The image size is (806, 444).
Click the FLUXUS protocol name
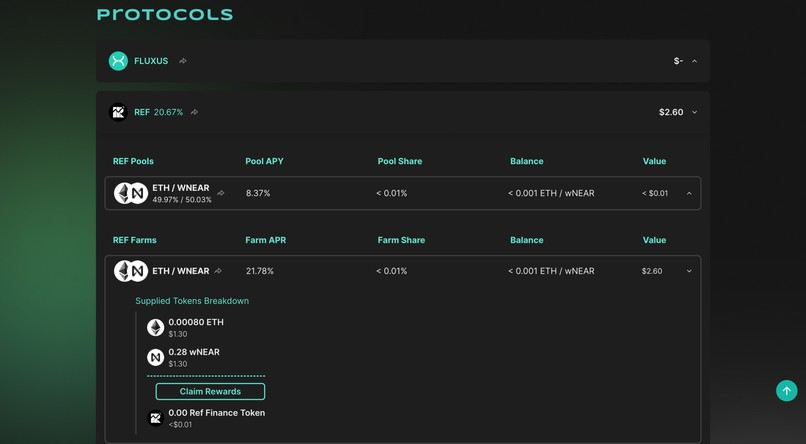tap(151, 61)
